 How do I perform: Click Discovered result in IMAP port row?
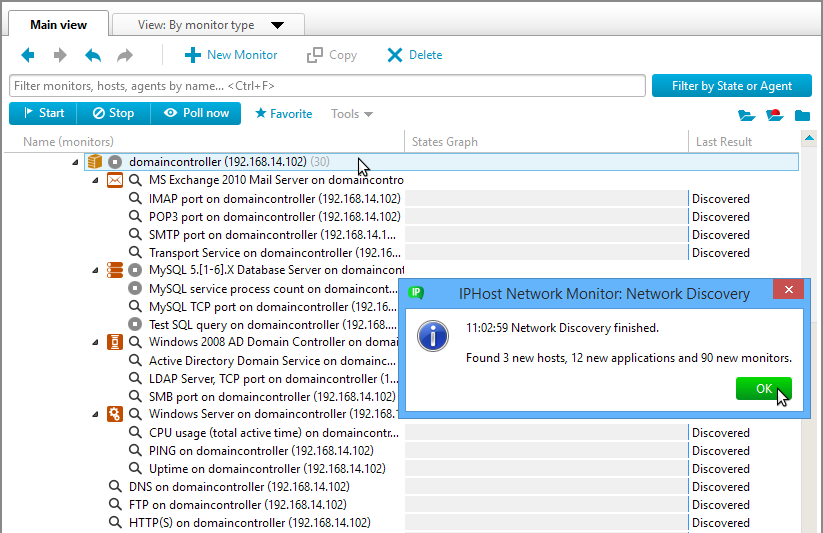coord(721,199)
